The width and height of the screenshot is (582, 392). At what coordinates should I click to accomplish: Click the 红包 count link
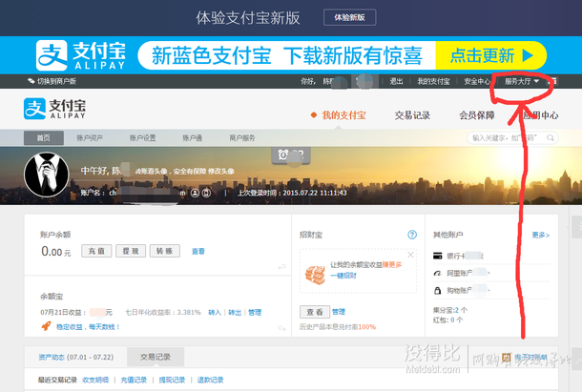452,320
